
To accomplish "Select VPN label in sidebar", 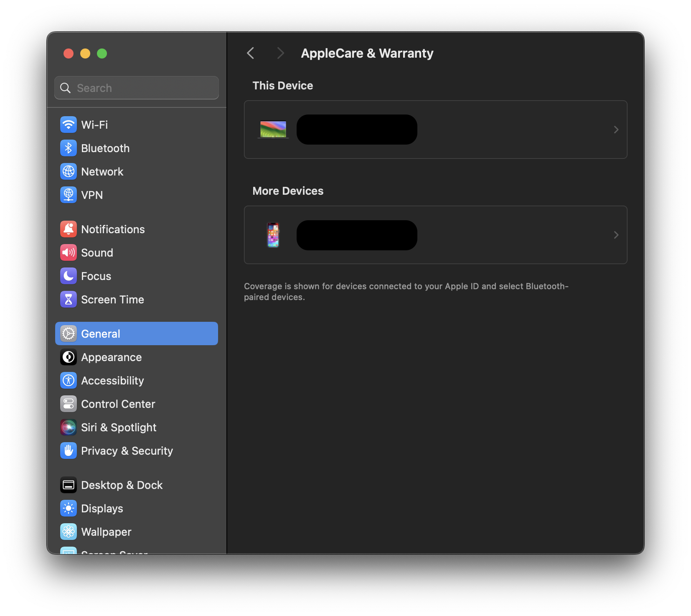I will (x=92, y=195).
